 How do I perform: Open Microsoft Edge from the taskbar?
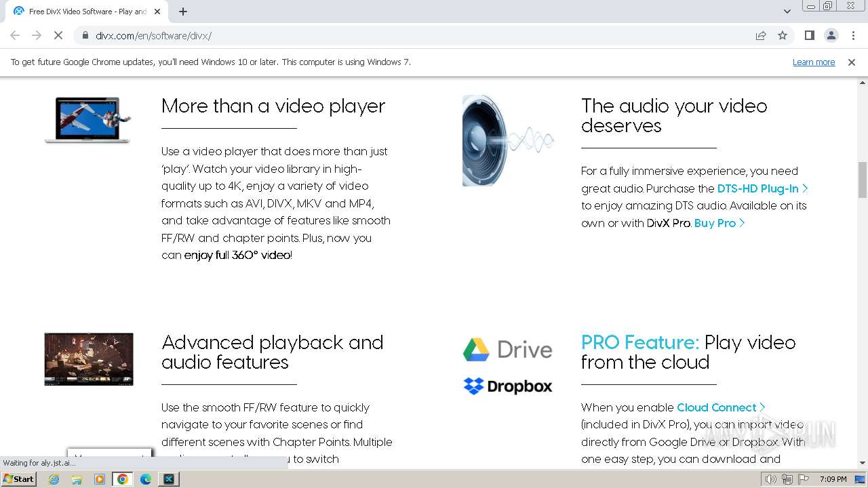click(x=146, y=479)
